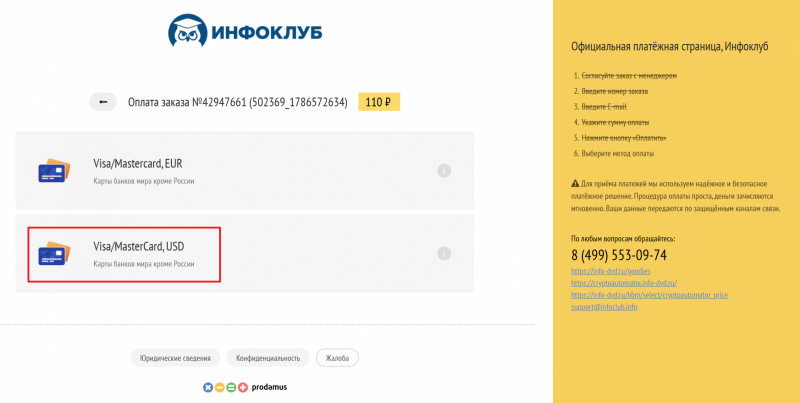Open Конфиденциальность page
Image resolution: width=800 pixels, height=403 pixels.
pos(268,358)
